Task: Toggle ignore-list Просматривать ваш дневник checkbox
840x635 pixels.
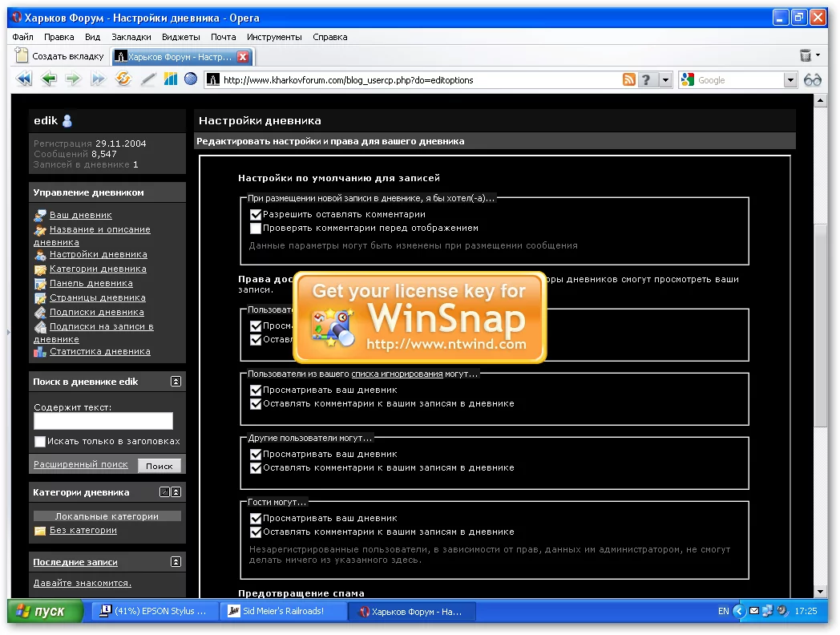Action: coord(256,390)
